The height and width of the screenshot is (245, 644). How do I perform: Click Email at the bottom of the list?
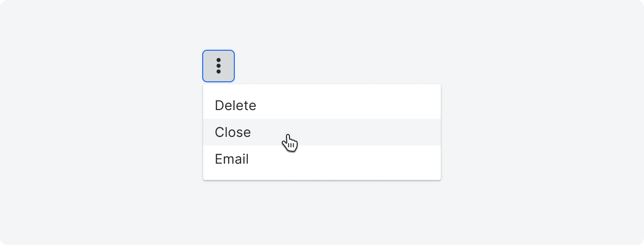coord(322,159)
